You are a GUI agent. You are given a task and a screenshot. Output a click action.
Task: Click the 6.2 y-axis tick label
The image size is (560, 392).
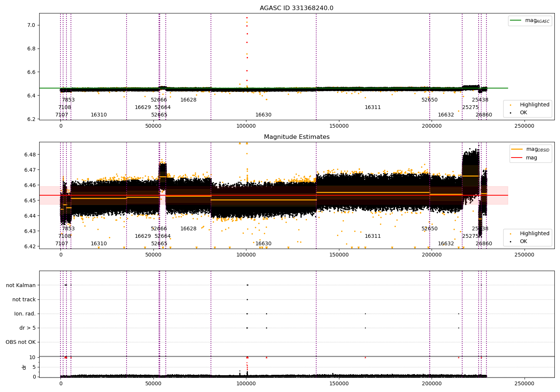point(32,119)
